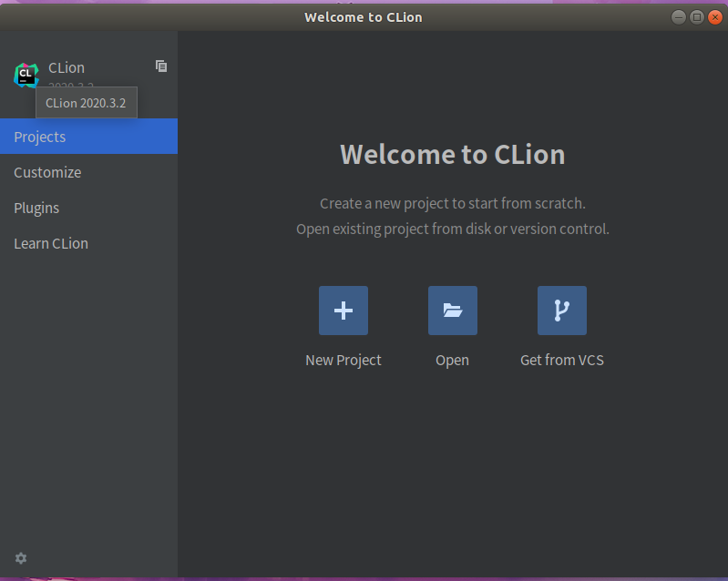Click the New Project label

point(343,360)
